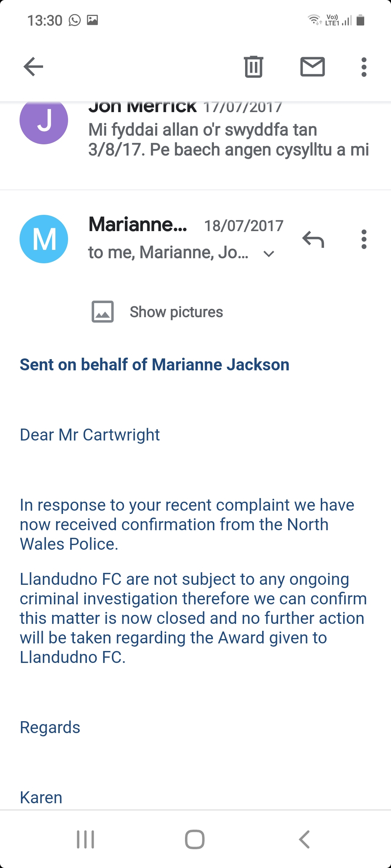Tap the 18/07/2017 message date
The image size is (391, 868).
click(244, 226)
